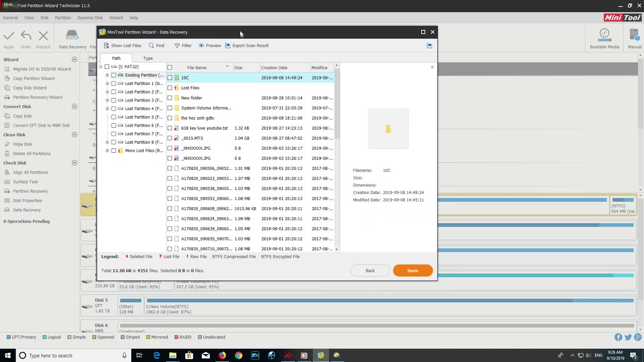The image size is (644, 362).
Task: Open File Explorer from taskbar
Action: coord(173,355)
